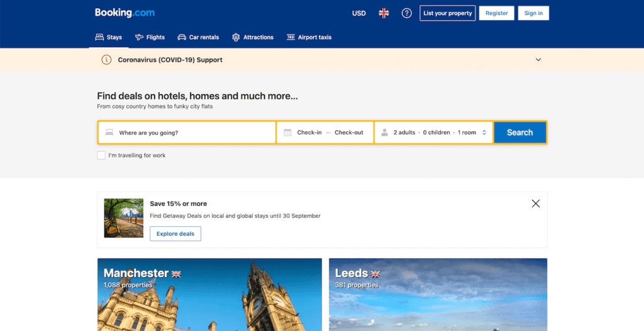
Task: Click the UK flag beside Leeds
Action: coord(375,274)
